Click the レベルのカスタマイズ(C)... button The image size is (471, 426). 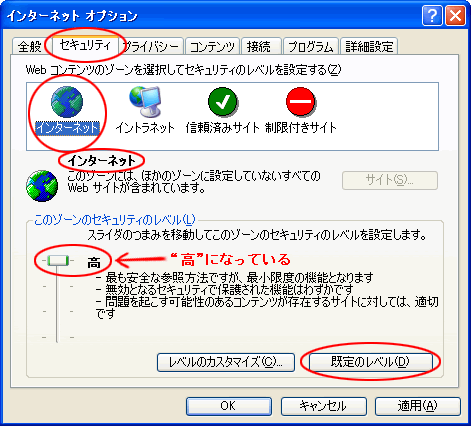point(226,362)
